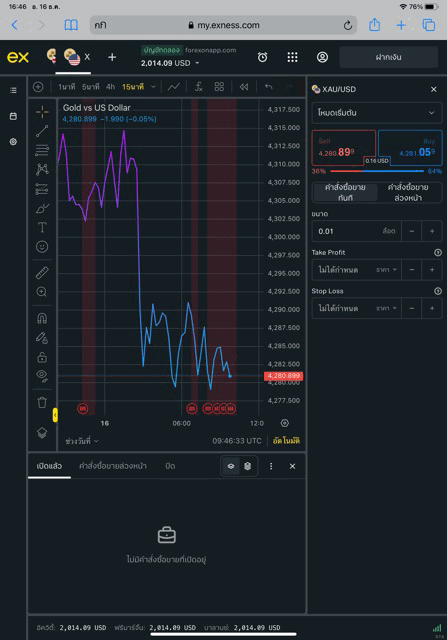The image size is (447, 640).
Task: Toggle stay in drawing mode pencil-lock
Action: [42, 338]
